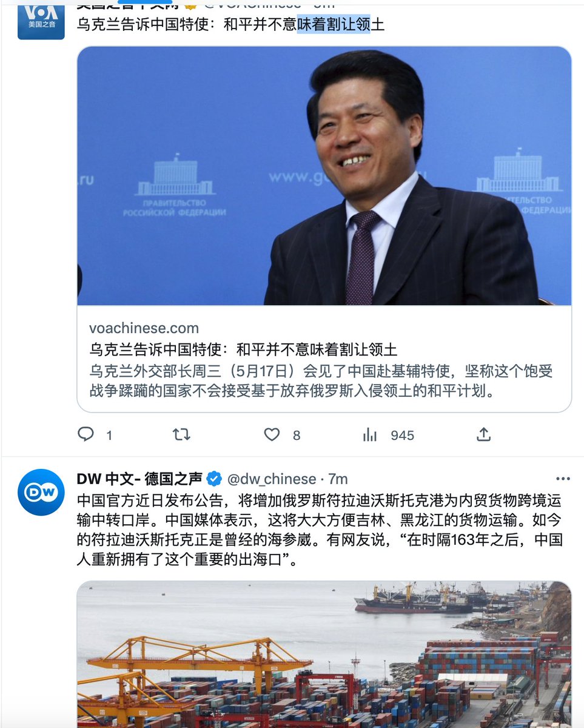Click the 7m timestamp on DW tweet
This screenshot has height=728, width=584.
(338, 479)
